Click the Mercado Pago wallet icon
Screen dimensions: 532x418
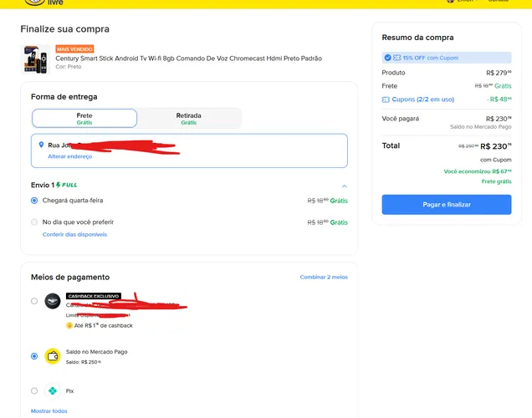(53, 356)
